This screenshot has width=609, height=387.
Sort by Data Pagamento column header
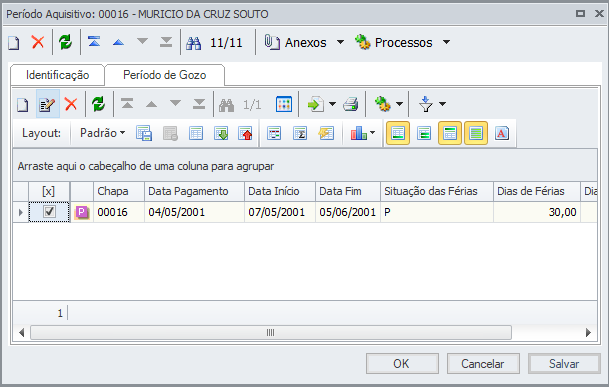(x=194, y=191)
